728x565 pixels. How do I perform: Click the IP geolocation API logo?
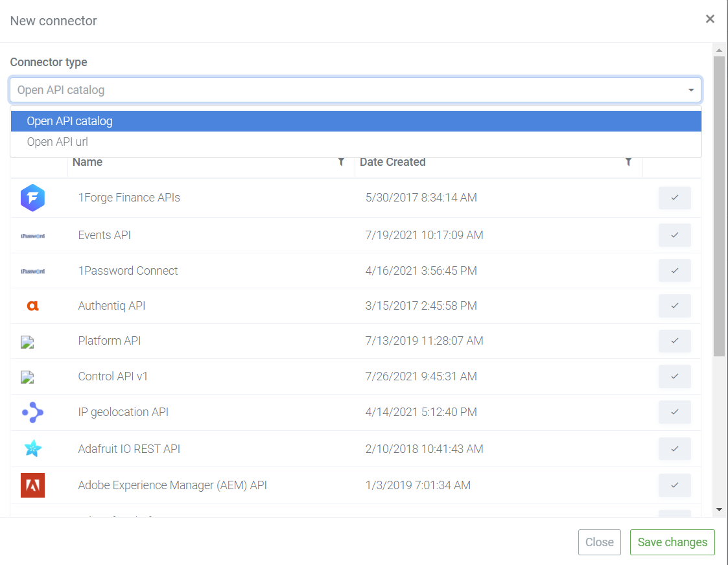coord(32,412)
